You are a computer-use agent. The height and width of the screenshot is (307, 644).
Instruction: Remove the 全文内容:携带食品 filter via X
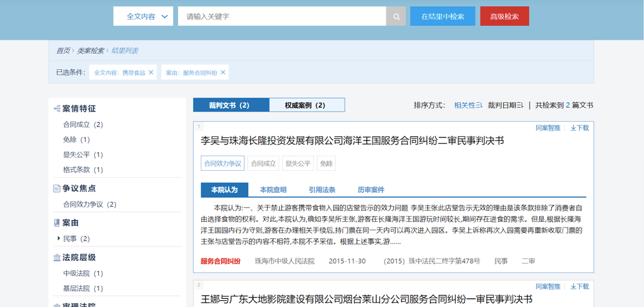151,72
